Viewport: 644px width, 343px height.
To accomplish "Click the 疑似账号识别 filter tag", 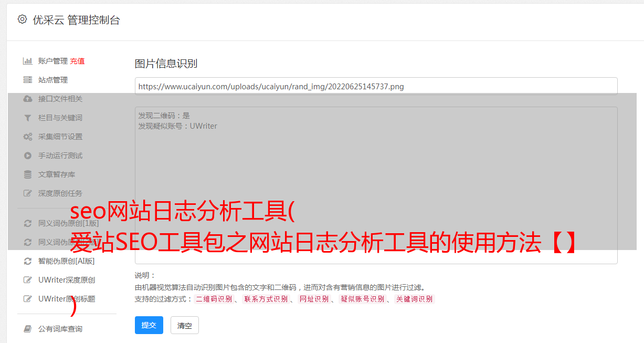I will (363, 299).
